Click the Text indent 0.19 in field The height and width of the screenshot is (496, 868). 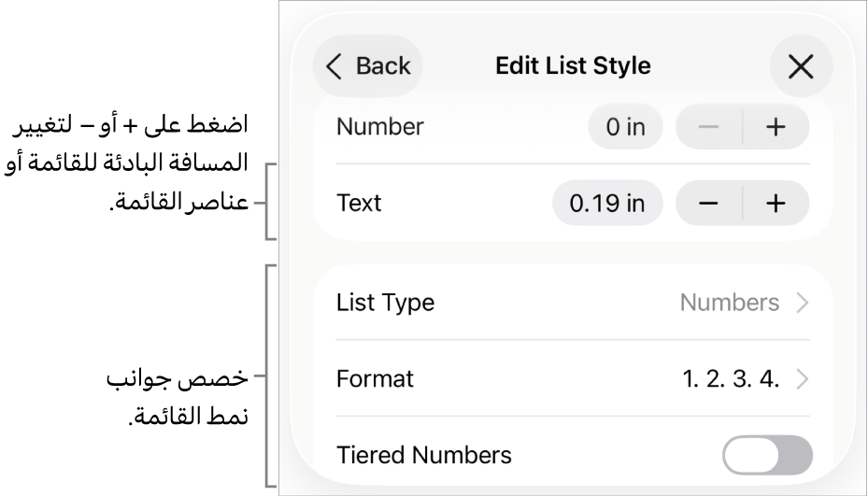(x=607, y=204)
